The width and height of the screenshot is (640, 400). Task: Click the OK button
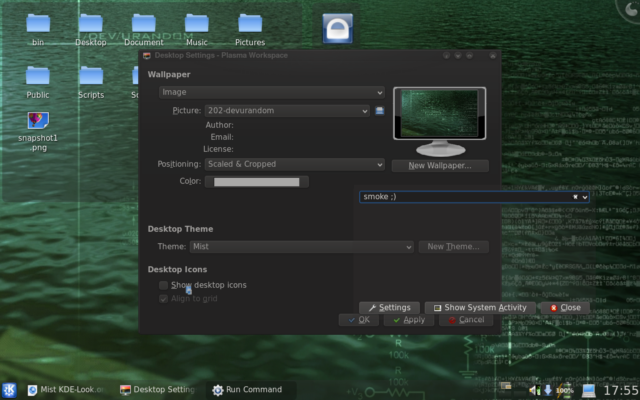click(359, 320)
